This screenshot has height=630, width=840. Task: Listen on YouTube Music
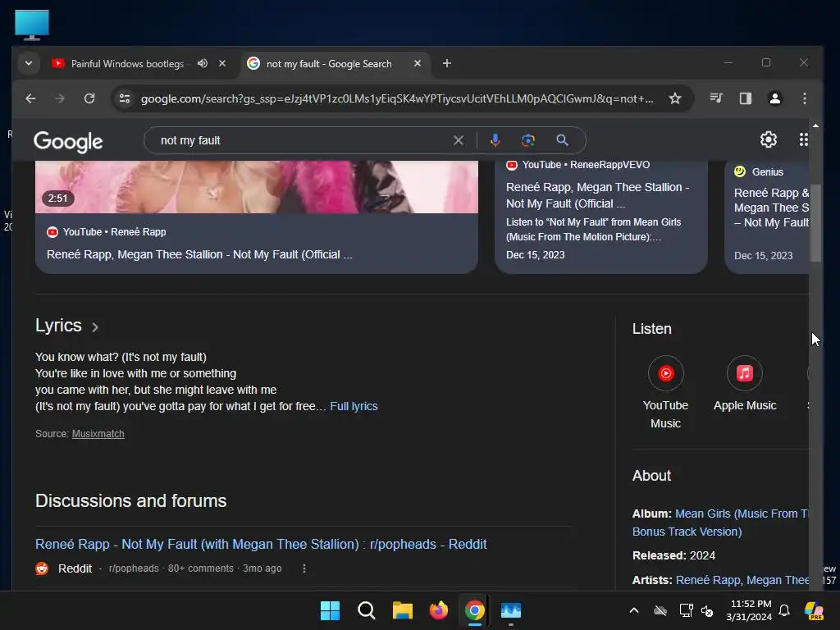665,391
